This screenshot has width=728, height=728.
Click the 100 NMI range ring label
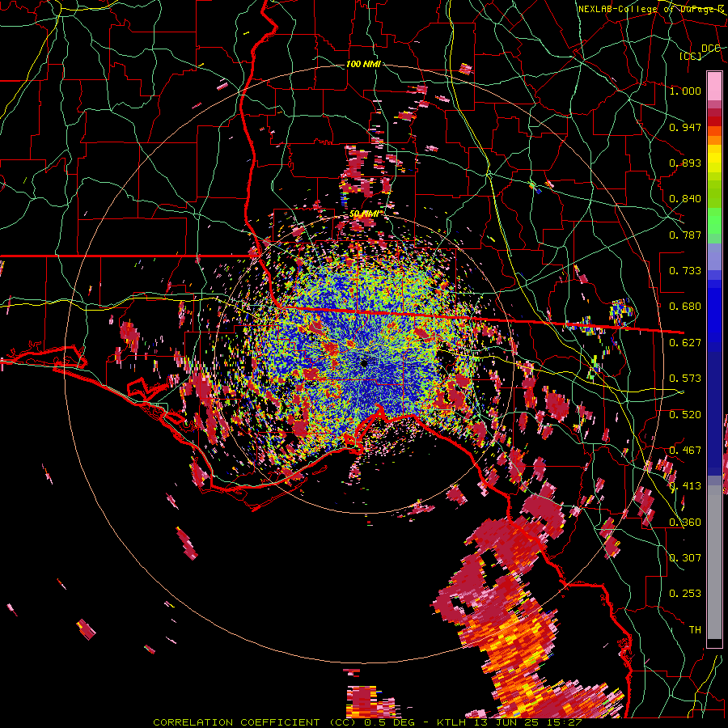(363, 64)
